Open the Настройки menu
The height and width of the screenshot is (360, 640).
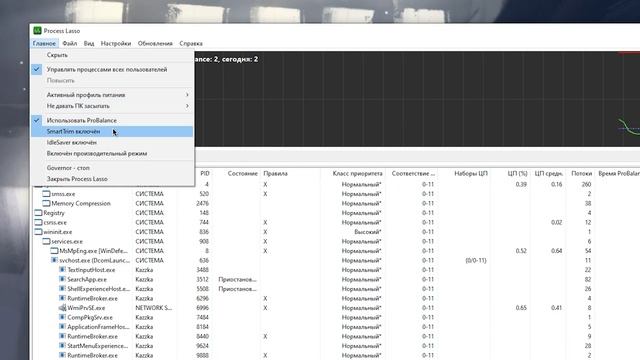point(116,43)
